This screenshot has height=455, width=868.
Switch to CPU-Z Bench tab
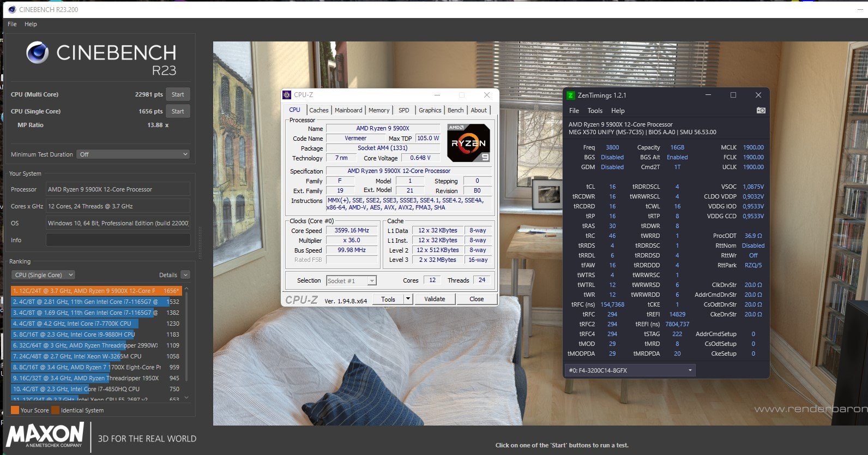(455, 110)
